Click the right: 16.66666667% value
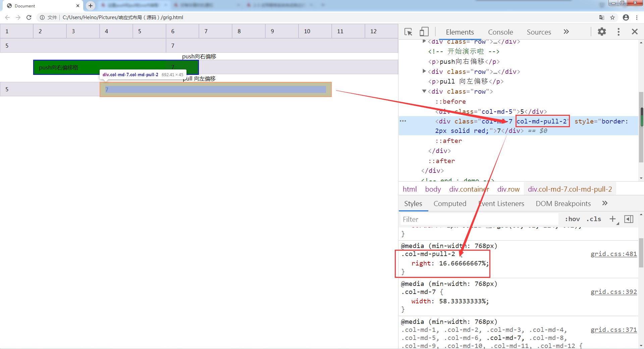 pyautogui.click(x=462, y=263)
